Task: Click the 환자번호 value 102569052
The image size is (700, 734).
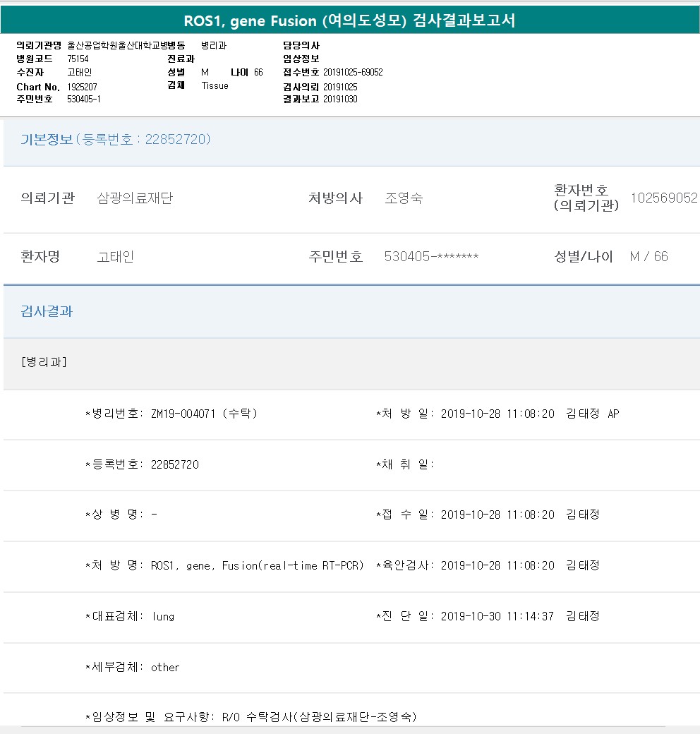Action: pyautogui.click(x=663, y=199)
